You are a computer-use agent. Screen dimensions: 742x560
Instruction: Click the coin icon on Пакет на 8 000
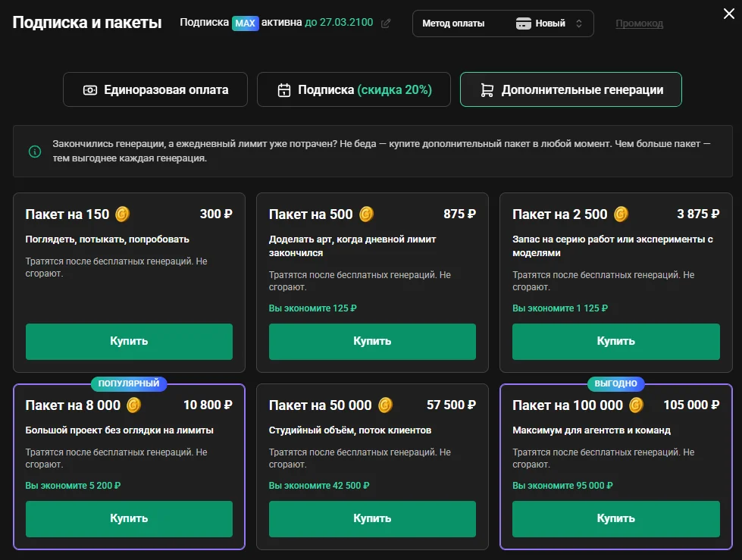click(134, 405)
